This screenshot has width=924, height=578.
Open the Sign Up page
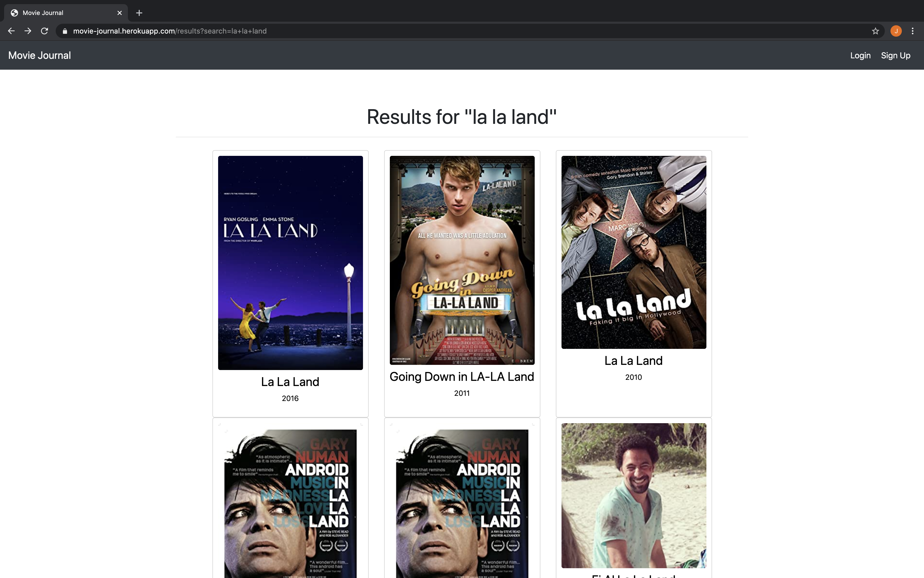(895, 55)
